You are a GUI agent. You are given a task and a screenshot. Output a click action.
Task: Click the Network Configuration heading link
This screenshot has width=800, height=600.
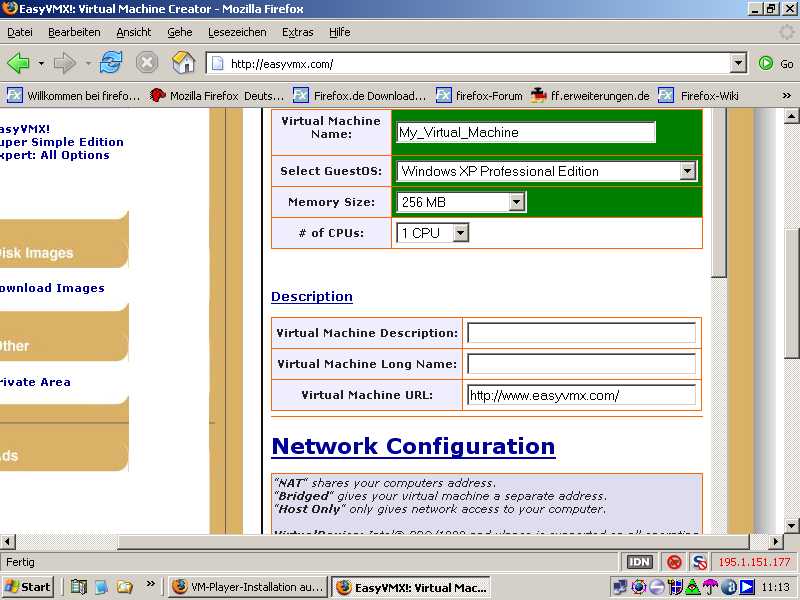[x=413, y=446]
